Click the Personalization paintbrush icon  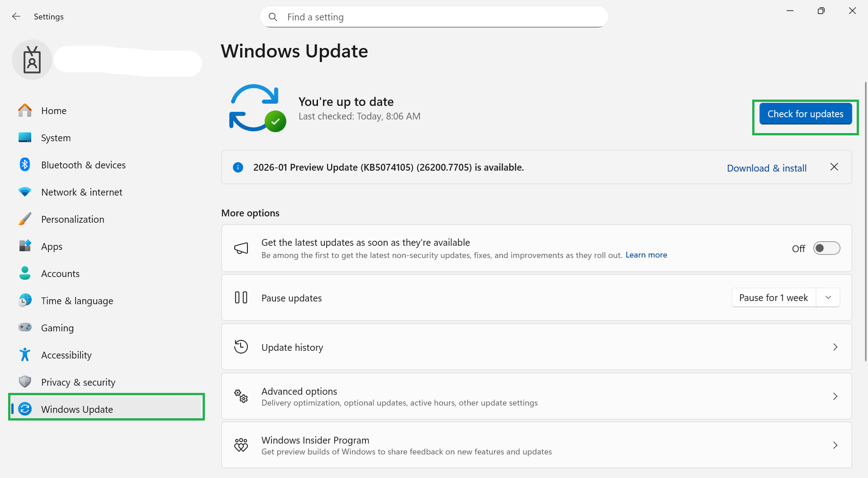25,219
